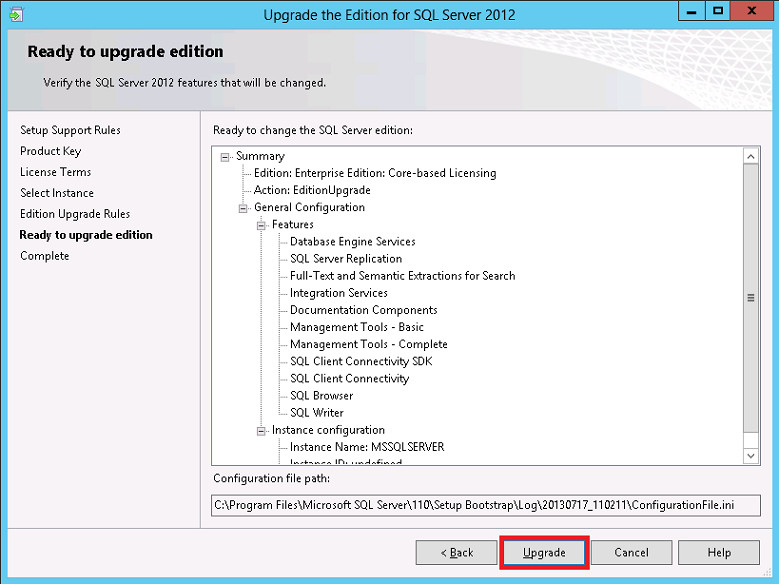
Task: Select the Features label in tree
Action: click(293, 225)
